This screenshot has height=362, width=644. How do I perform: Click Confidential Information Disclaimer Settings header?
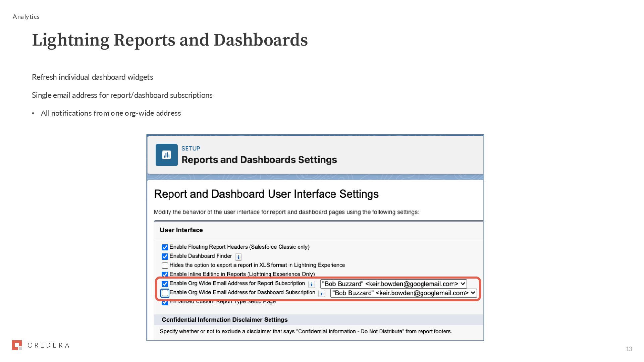224,320
